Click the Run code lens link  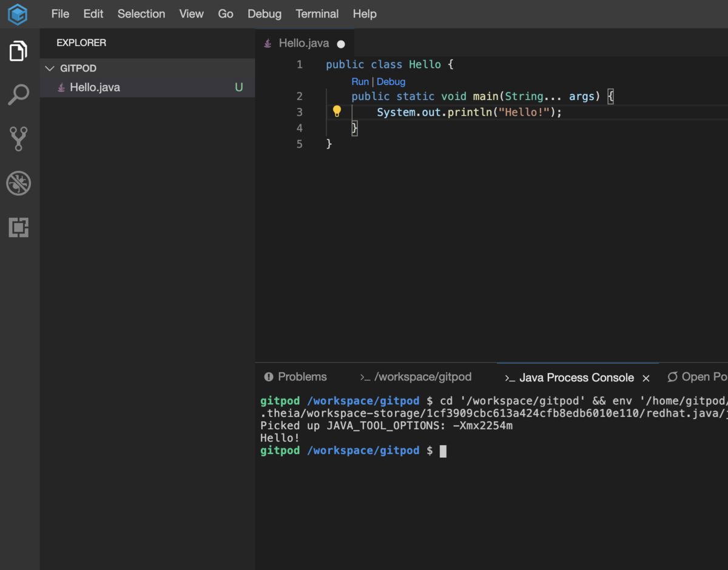(360, 81)
